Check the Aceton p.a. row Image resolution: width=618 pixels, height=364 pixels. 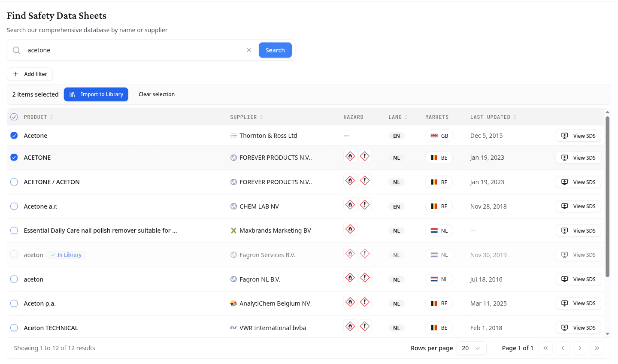[14, 303]
